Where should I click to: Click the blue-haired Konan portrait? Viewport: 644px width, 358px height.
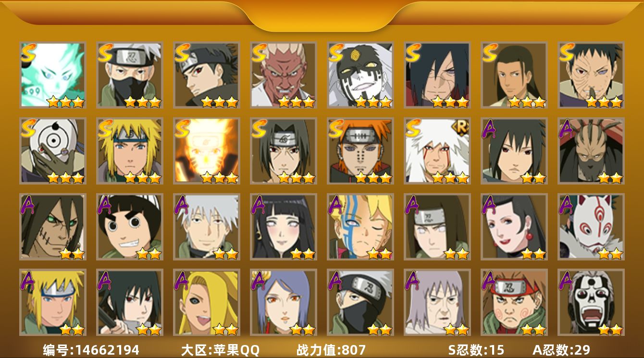coord(283,302)
